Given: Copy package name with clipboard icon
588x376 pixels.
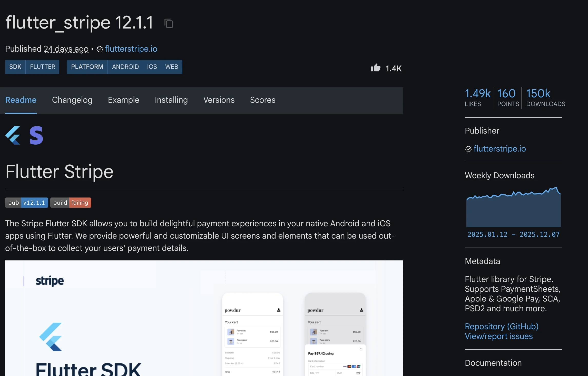Looking at the screenshot, I should point(169,23).
